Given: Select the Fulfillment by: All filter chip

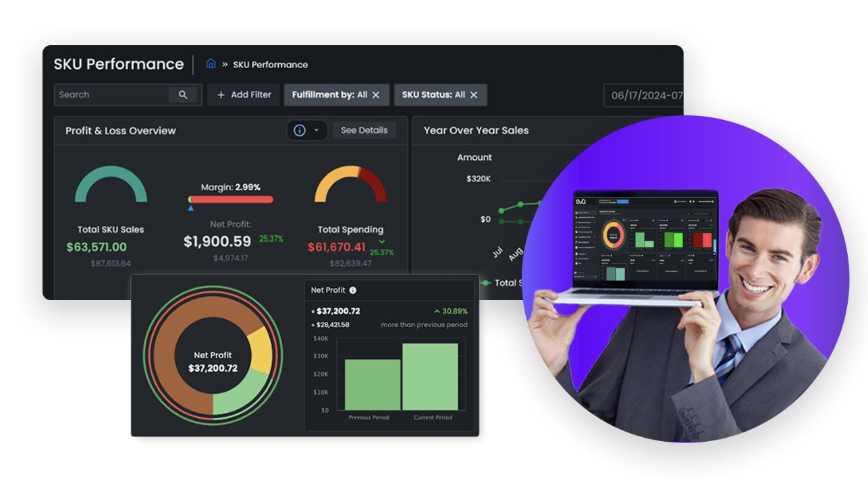Looking at the screenshot, I should [329, 95].
